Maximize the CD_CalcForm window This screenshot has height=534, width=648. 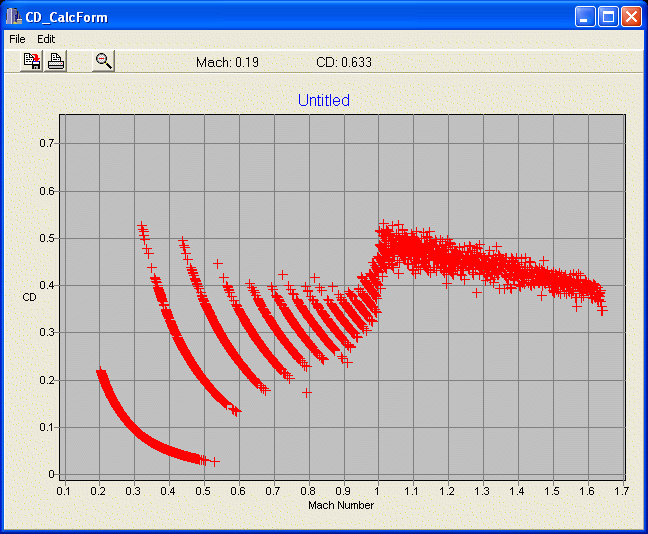point(608,17)
